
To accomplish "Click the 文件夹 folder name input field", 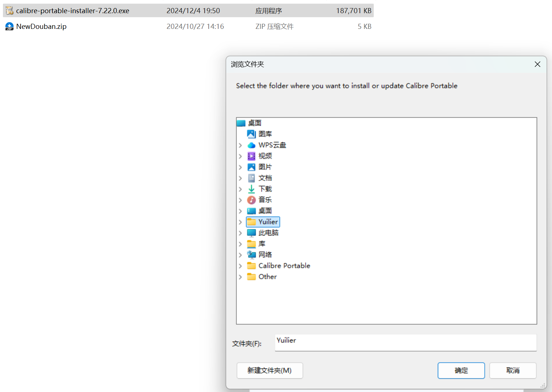I will pos(406,343).
